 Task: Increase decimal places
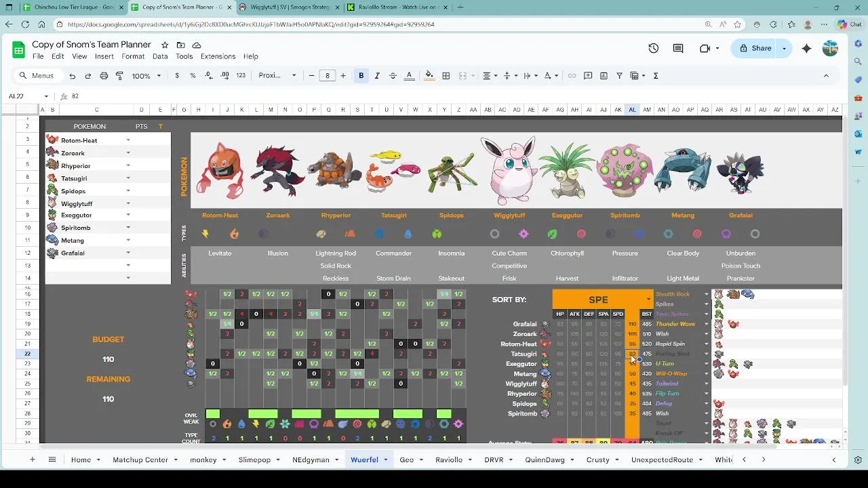tap(224, 76)
